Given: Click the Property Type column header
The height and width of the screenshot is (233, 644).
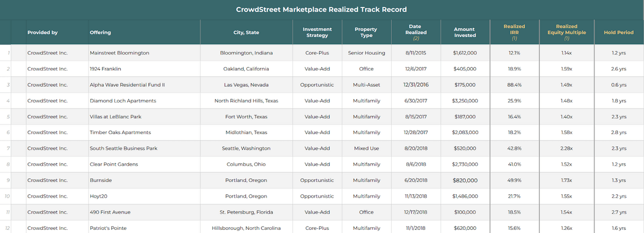Looking at the screenshot, I should tap(366, 32).
